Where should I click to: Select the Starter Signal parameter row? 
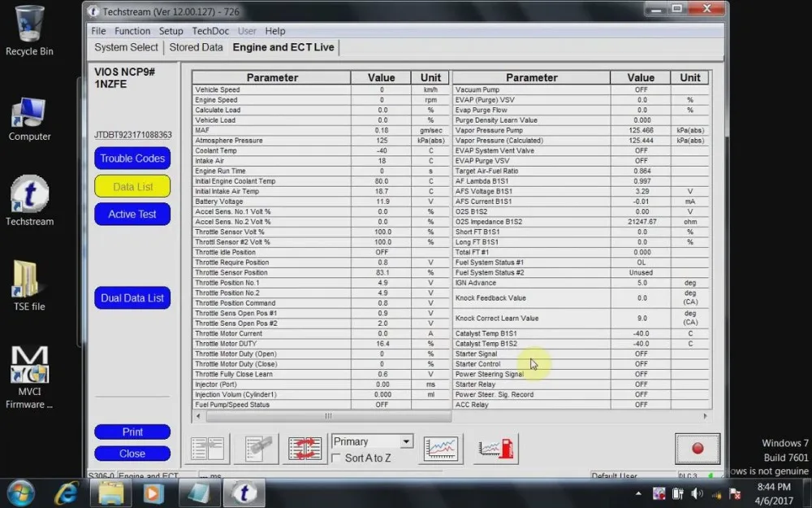[581, 354]
